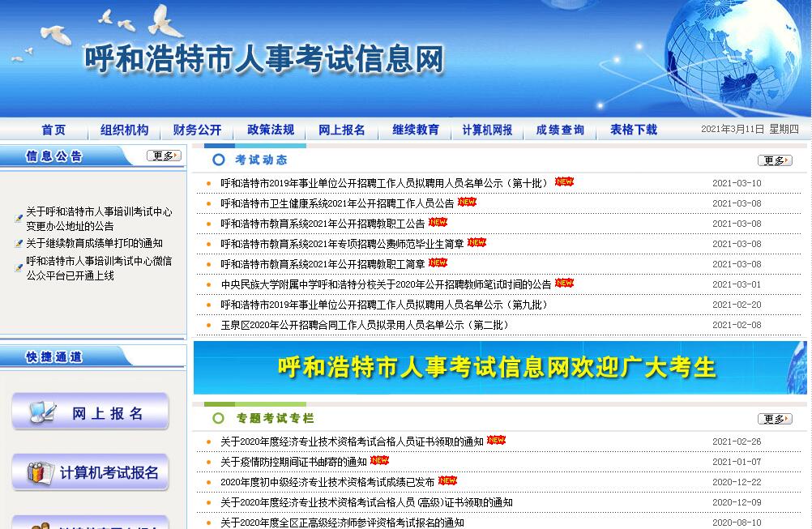Click the 2021年3月11日 星期四 date text
This screenshot has height=529, width=812.
pos(750,129)
